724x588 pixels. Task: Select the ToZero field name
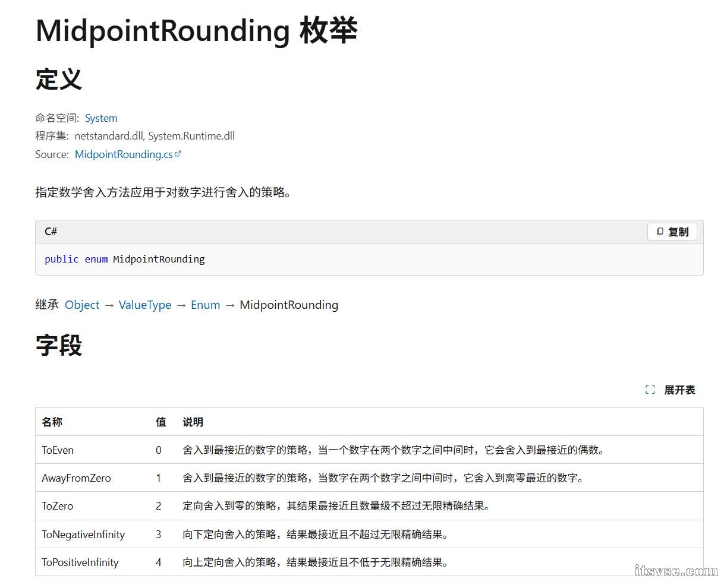(x=58, y=506)
